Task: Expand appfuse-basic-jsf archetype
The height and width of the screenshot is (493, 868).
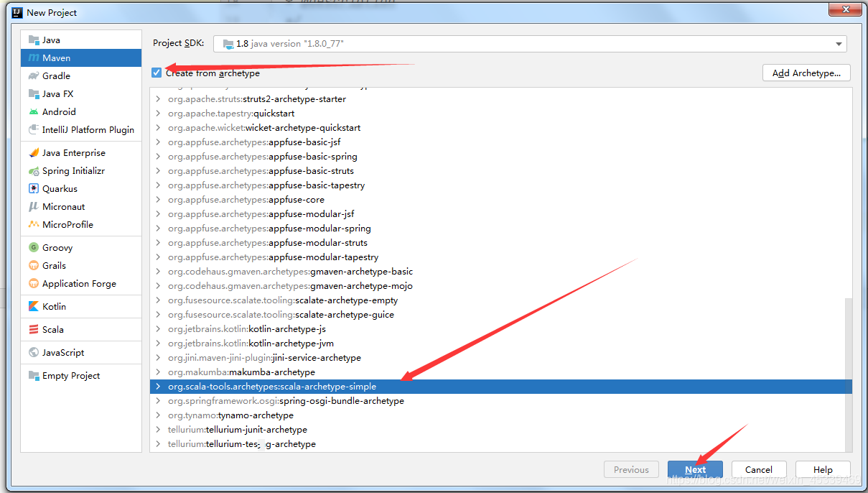Action: point(158,142)
